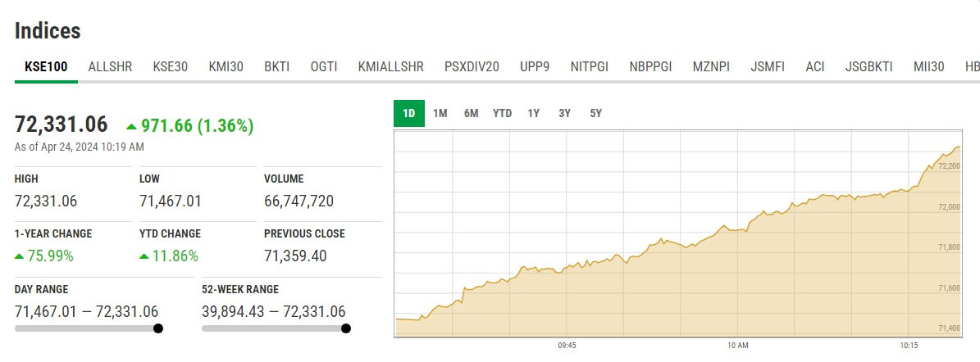The image size is (980, 362).
Task: Select the 1Y chart range
Action: (534, 114)
